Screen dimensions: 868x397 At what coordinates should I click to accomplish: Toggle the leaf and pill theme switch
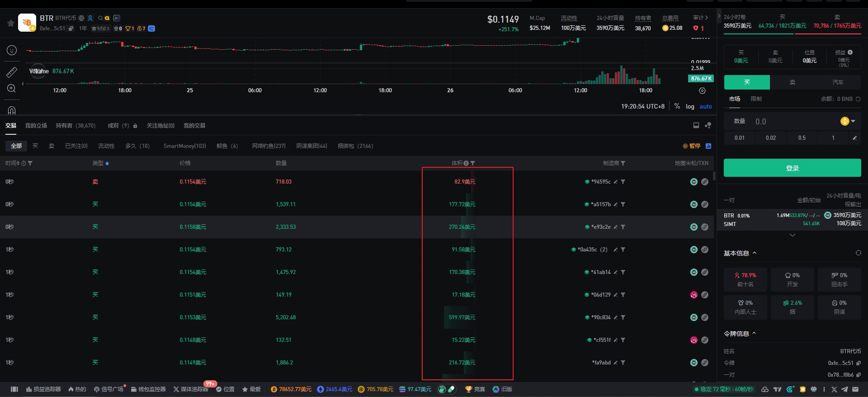[447, 389]
